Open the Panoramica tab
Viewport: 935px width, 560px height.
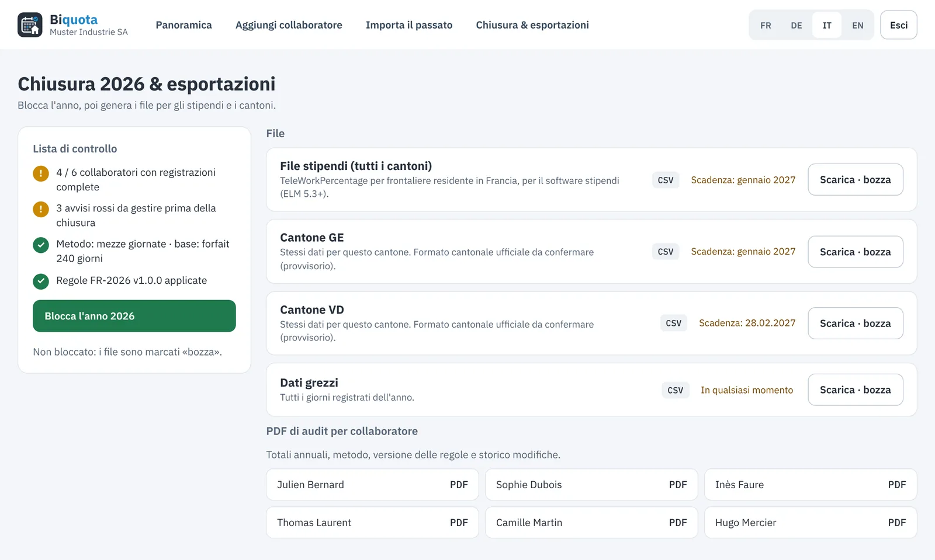183,25
